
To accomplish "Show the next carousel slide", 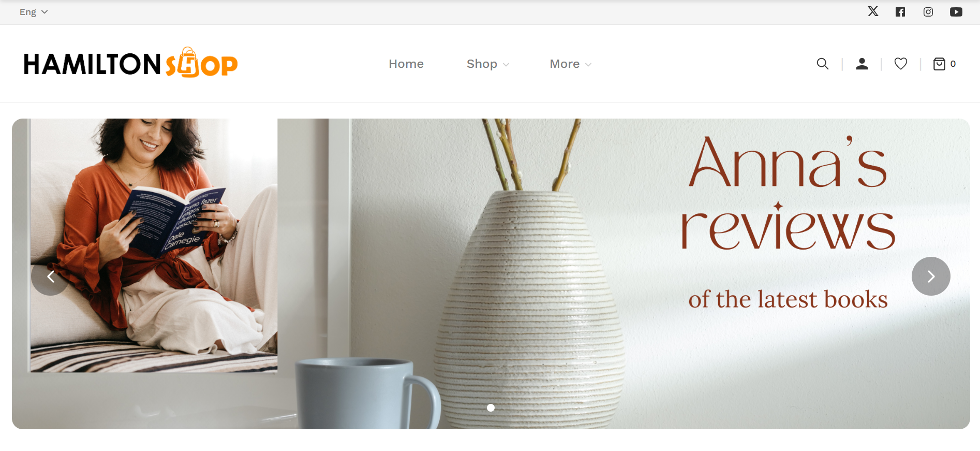I will [931, 277].
